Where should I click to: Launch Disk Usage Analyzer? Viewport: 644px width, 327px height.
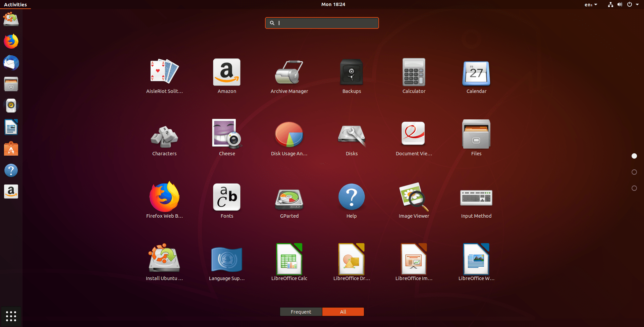[289, 138]
